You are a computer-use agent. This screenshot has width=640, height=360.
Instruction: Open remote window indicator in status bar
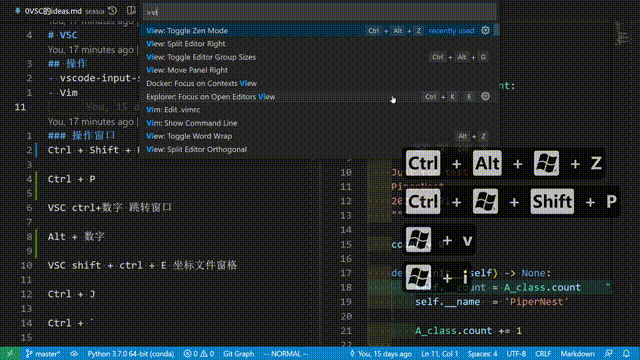coord(10,353)
